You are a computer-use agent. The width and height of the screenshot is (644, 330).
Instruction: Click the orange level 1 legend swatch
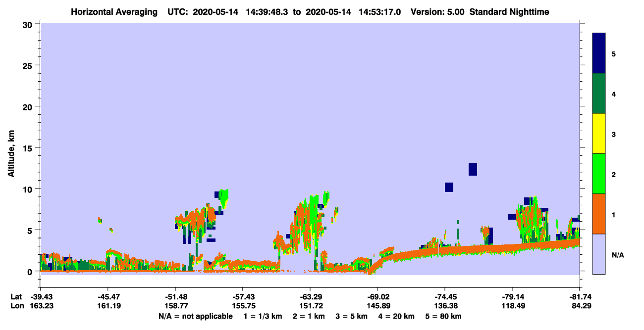[x=599, y=214]
